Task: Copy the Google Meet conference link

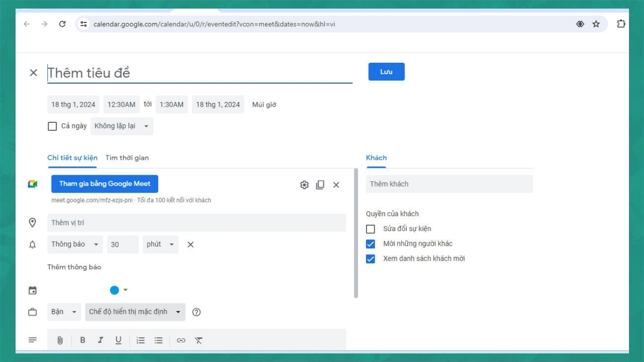Action: [320, 184]
